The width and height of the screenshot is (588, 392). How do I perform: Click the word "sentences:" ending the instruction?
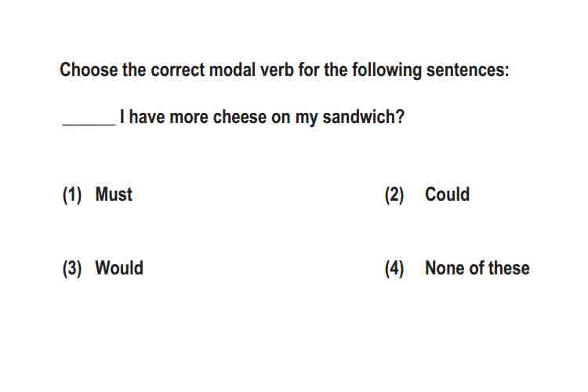tap(467, 70)
